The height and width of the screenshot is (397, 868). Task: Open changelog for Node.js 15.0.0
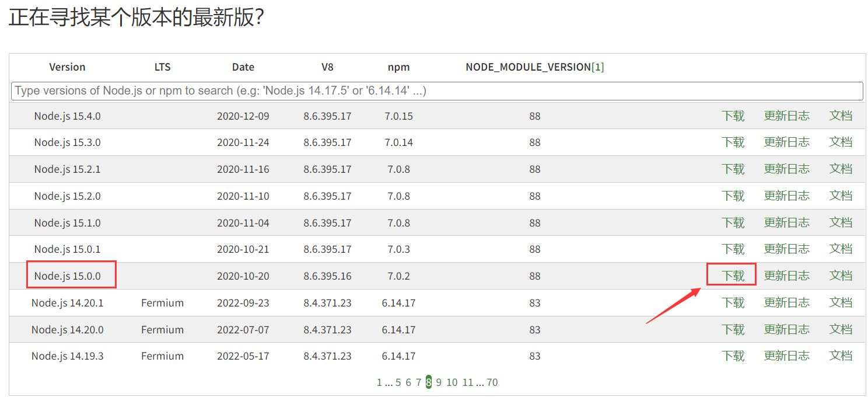[787, 275]
